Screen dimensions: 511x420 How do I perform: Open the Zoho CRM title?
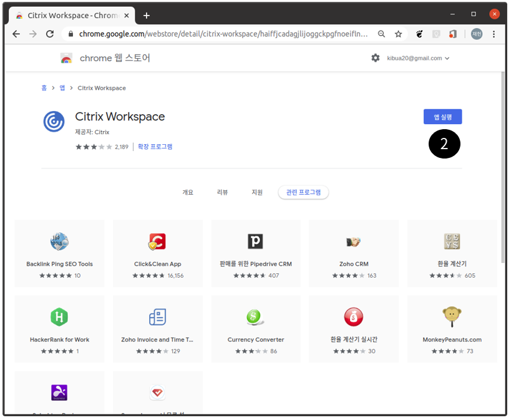click(x=354, y=264)
